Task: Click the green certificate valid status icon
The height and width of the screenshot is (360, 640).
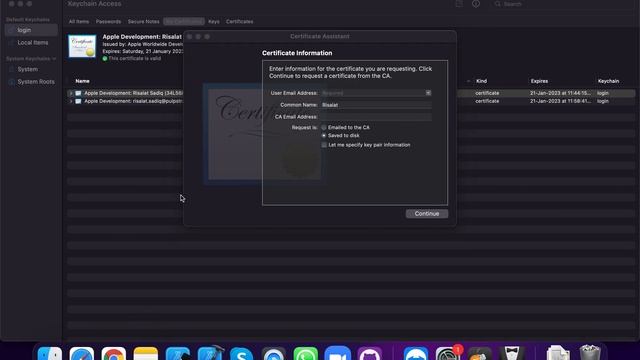Action: pos(105,58)
